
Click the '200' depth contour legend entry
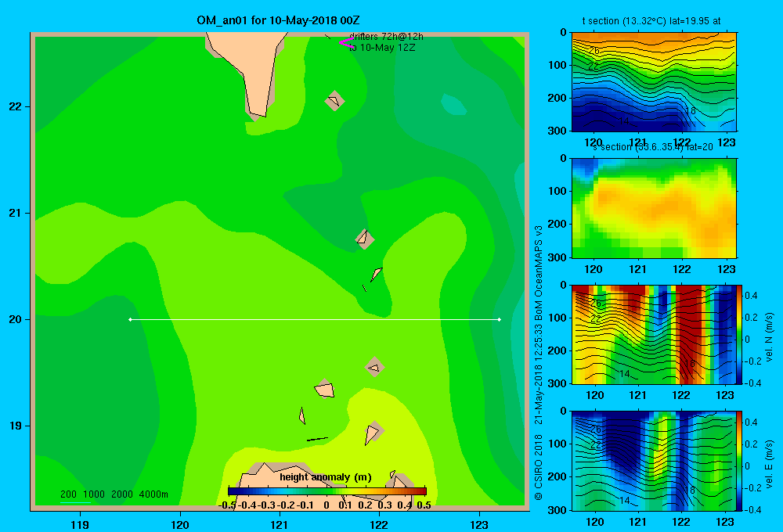point(68,494)
